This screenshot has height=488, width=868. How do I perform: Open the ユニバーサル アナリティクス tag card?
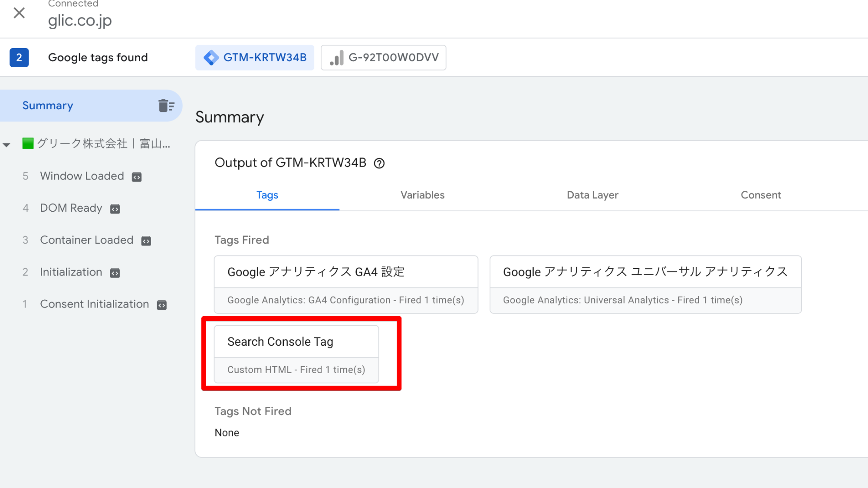tap(645, 285)
